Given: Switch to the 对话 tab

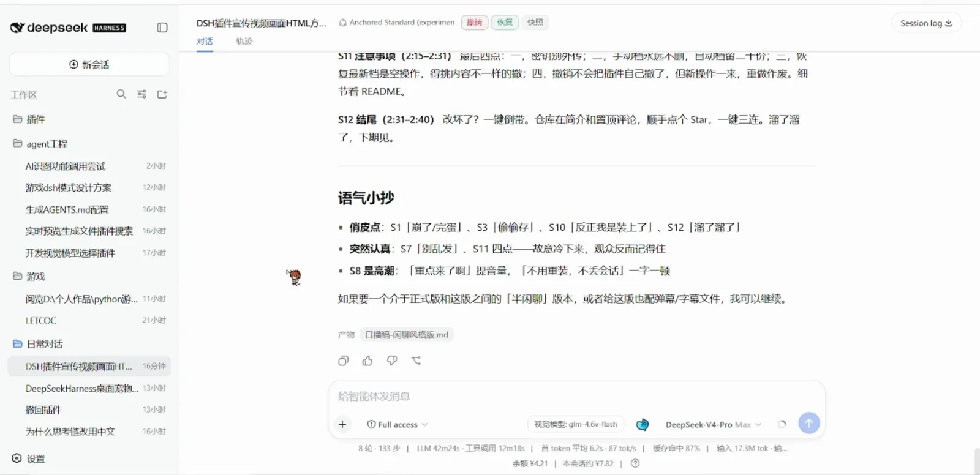Looking at the screenshot, I should point(205,41).
